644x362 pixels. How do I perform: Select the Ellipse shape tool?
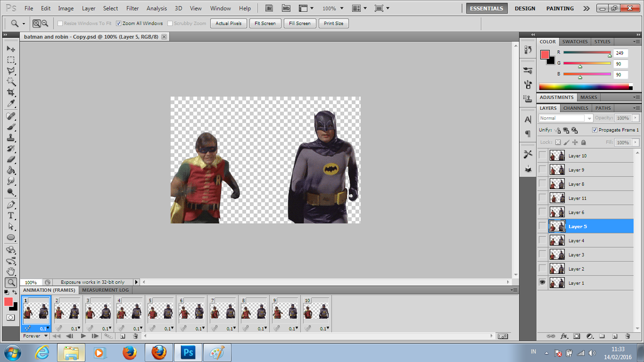(11, 237)
